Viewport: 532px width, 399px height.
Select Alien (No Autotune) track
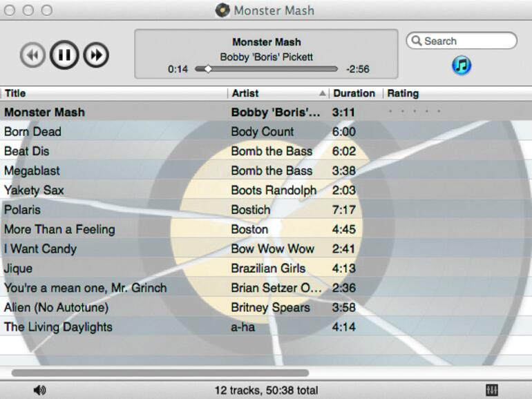point(266,307)
